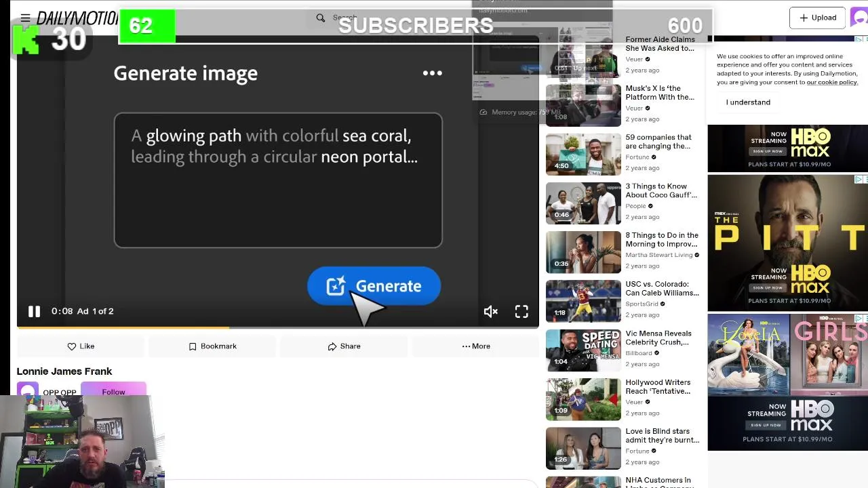Click the Upload button
The width and height of the screenshot is (868, 488).
[817, 18]
